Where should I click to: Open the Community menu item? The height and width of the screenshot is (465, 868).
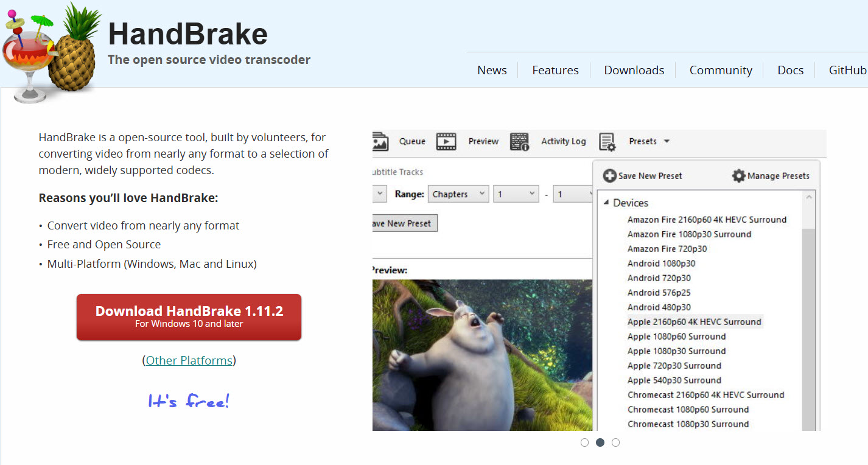(x=721, y=70)
